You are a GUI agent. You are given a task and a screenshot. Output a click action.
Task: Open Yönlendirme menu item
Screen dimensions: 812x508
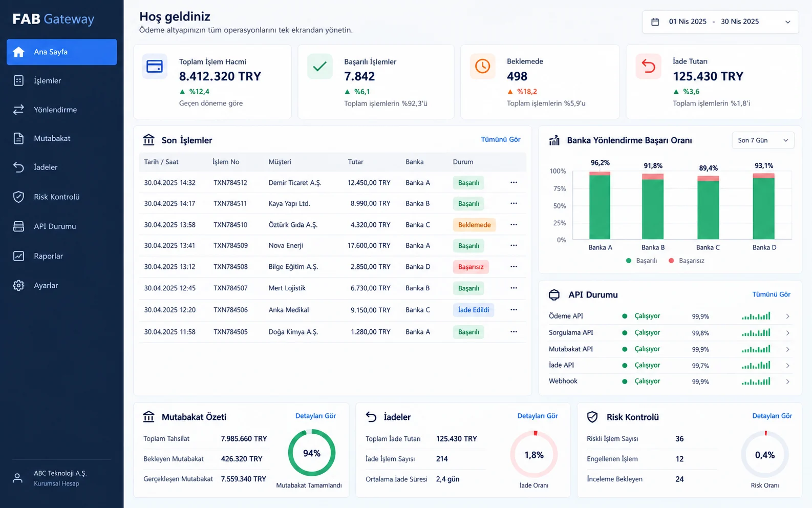(x=61, y=110)
